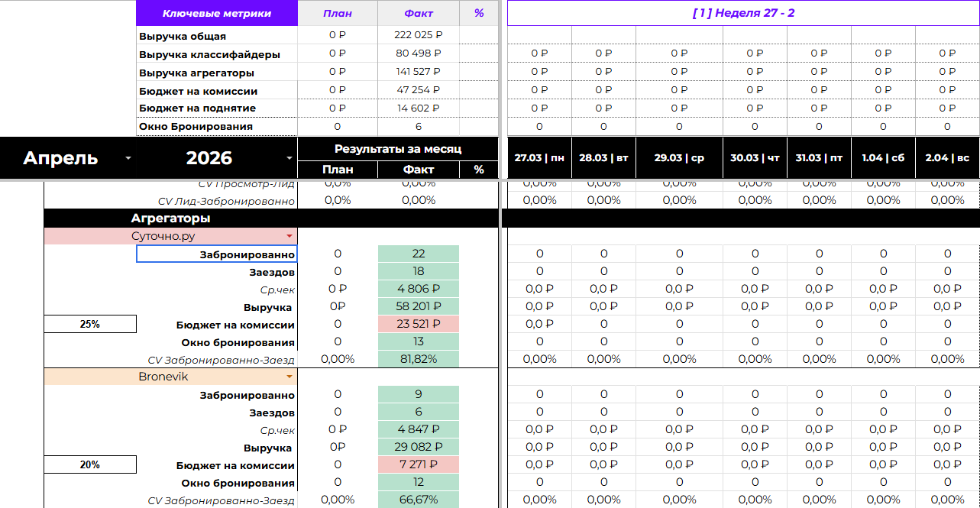Select the 81,82% conversion cell
The height and width of the screenshot is (508, 980).
click(419, 359)
